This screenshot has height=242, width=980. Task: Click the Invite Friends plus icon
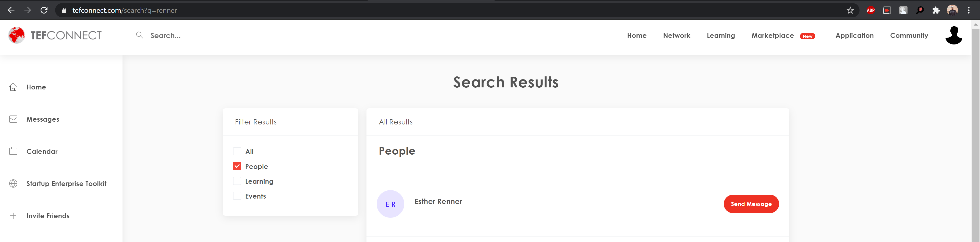point(13,216)
